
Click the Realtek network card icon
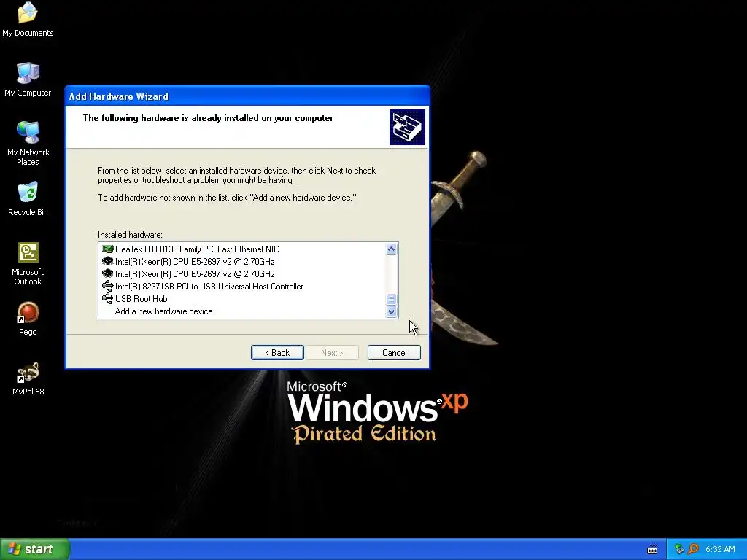pos(108,249)
